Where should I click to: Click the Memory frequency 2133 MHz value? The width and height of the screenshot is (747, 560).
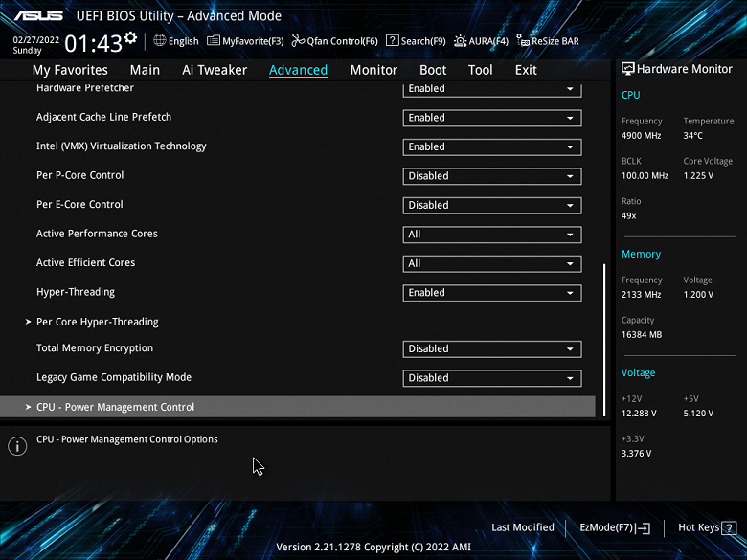[641, 295]
